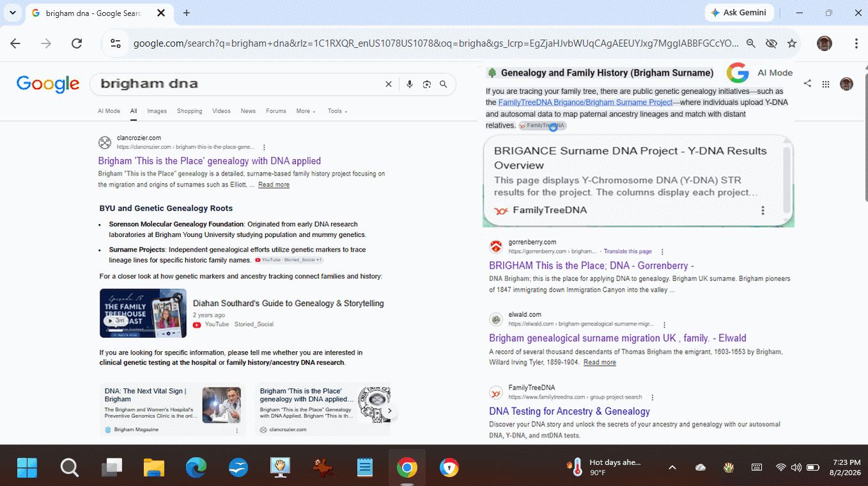Screen dimensions: 868x486
Task: Open "Brigham 'This is the Place' genealogy" result link
Action: pyautogui.click(x=210, y=161)
